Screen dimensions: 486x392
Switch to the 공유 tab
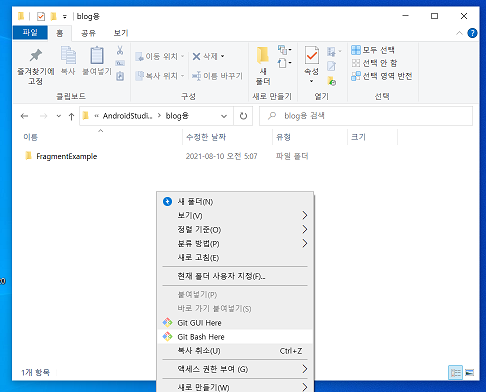tap(88, 33)
